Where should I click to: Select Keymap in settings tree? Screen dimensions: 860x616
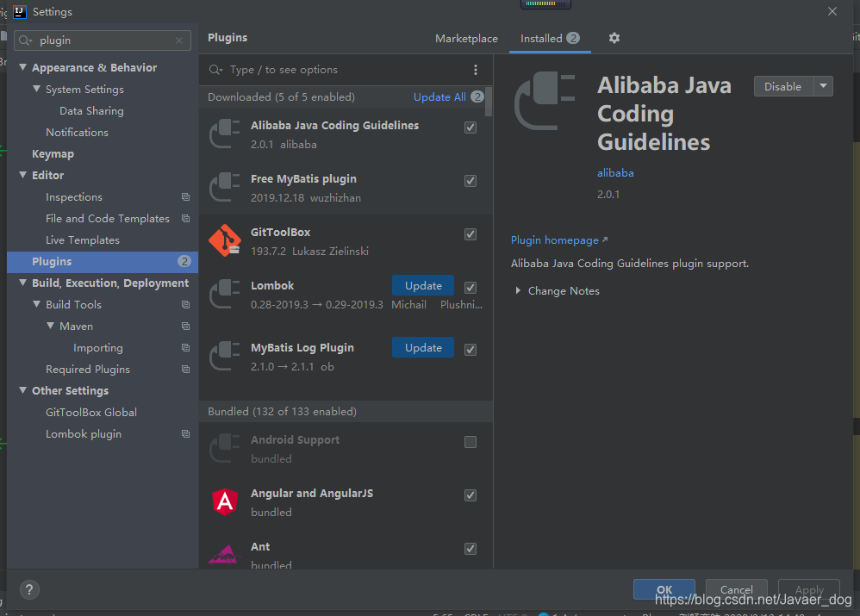coord(53,153)
